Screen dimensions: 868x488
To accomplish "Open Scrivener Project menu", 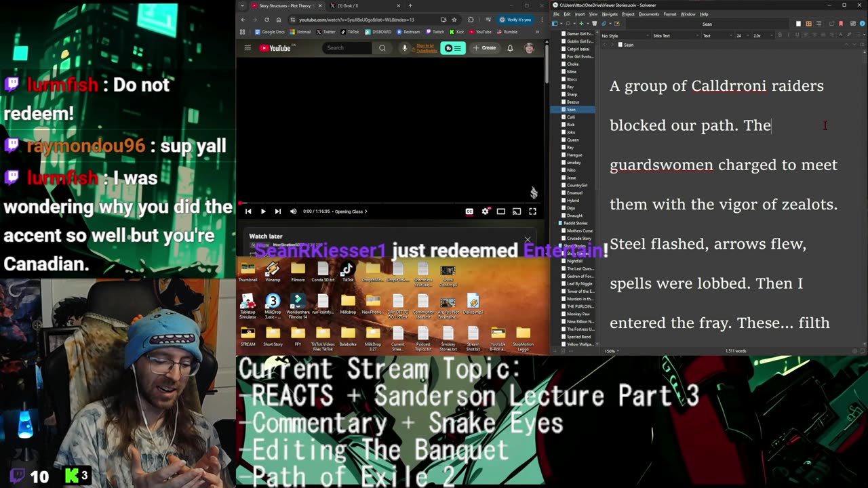I will [628, 14].
